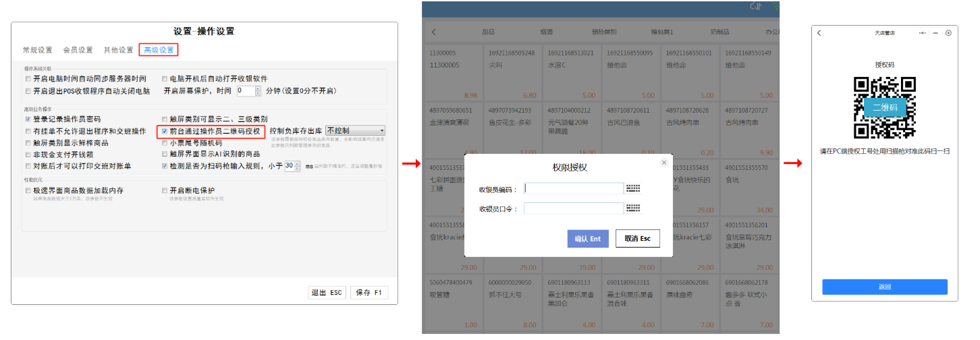The height and width of the screenshot is (340, 980).
Task: Select the 吸管糖 product card
Action: (453, 303)
